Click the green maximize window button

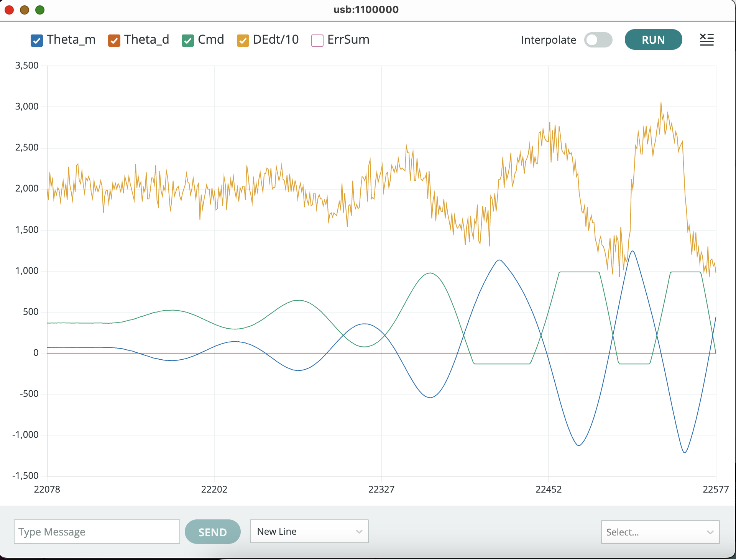coord(40,10)
